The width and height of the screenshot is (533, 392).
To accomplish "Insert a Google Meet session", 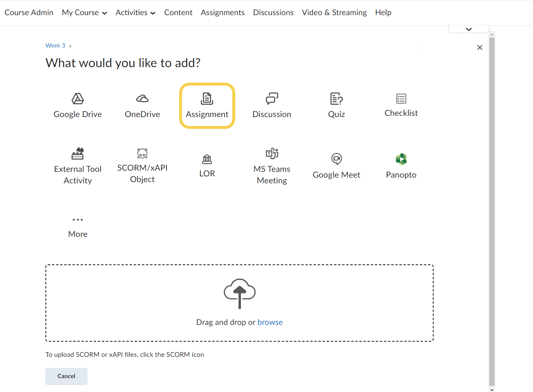I will 336,160.
